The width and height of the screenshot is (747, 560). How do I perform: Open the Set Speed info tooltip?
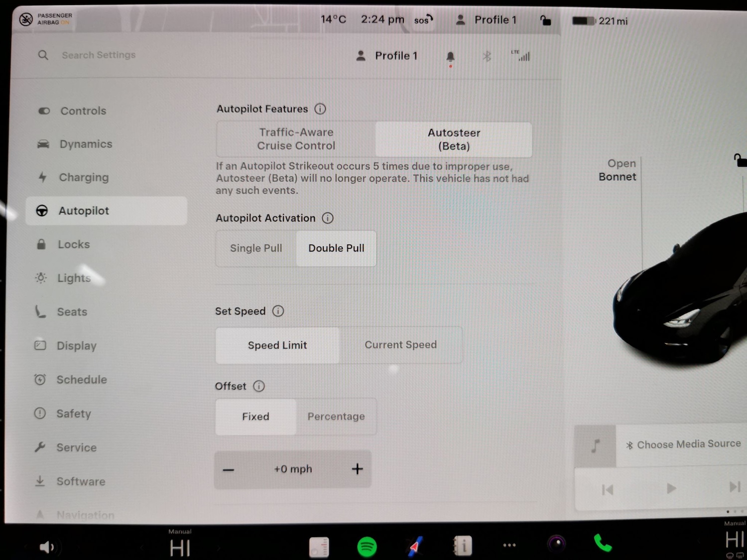pyautogui.click(x=278, y=311)
